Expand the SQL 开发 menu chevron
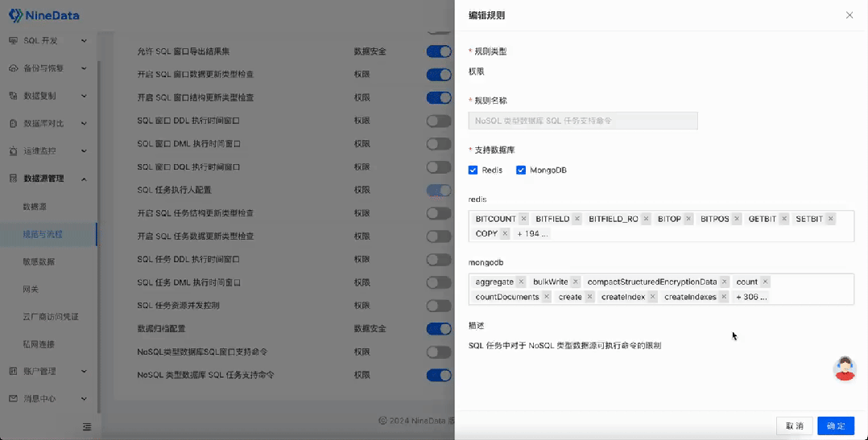868x440 pixels. 84,41
